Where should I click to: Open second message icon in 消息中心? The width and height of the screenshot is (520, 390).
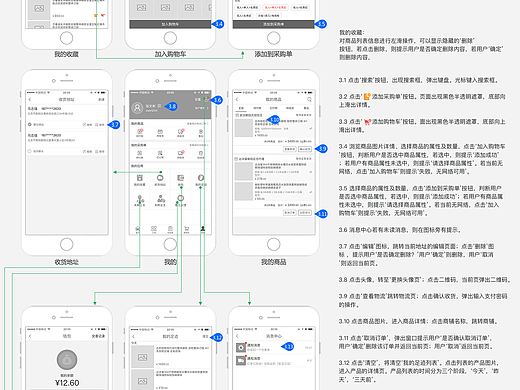[241, 361]
